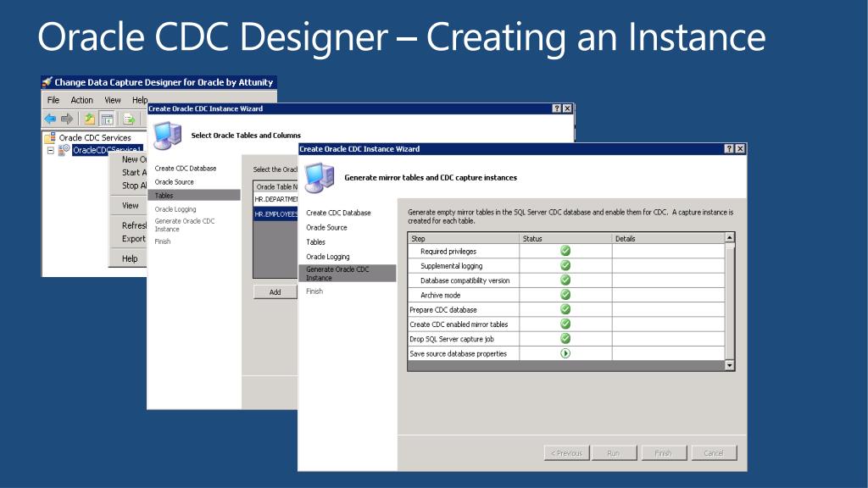Select Oracle Logging step in front wizard sidebar

(328, 257)
